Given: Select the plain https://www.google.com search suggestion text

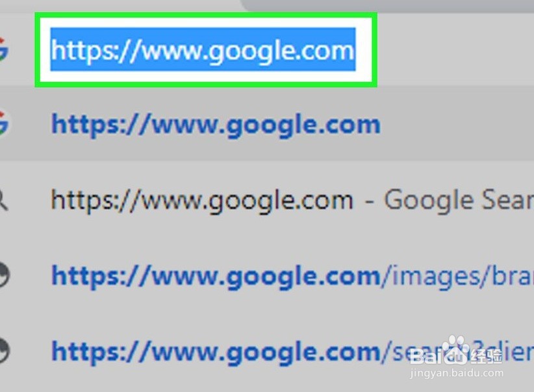Looking at the screenshot, I should [202, 201].
